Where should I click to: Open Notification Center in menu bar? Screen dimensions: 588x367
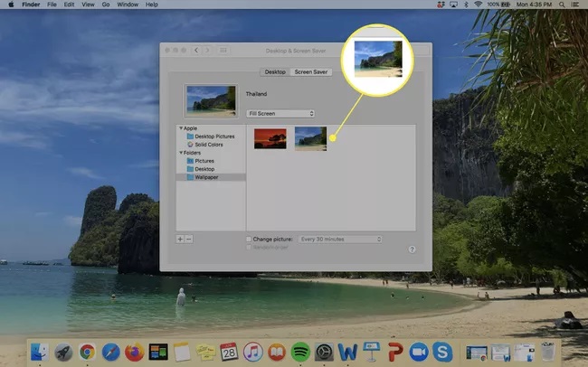point(574,5)
